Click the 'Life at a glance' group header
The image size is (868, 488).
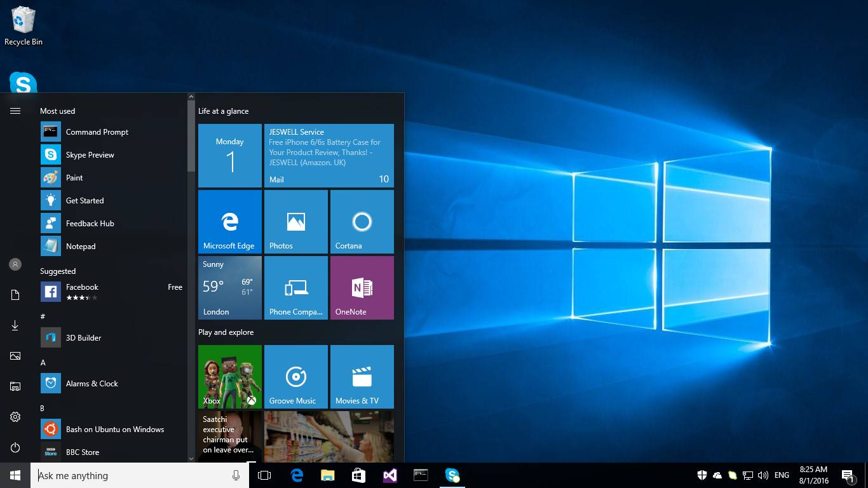pyautogui.click(x=224, y=111)
